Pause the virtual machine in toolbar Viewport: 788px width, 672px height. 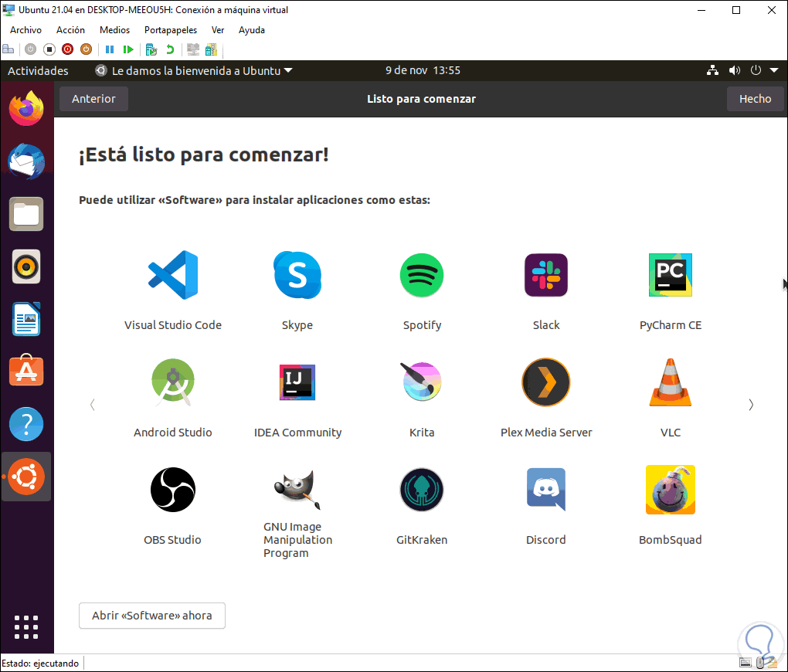[x=110, y=49]
